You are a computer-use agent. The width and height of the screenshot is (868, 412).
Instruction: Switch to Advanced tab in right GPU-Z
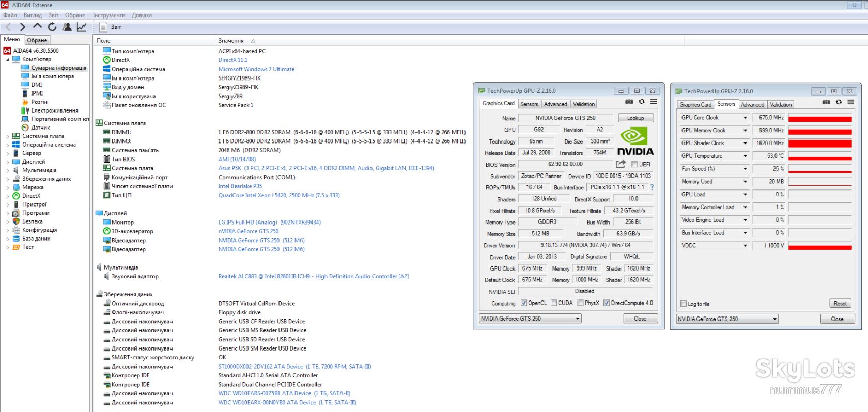(753, 105)
